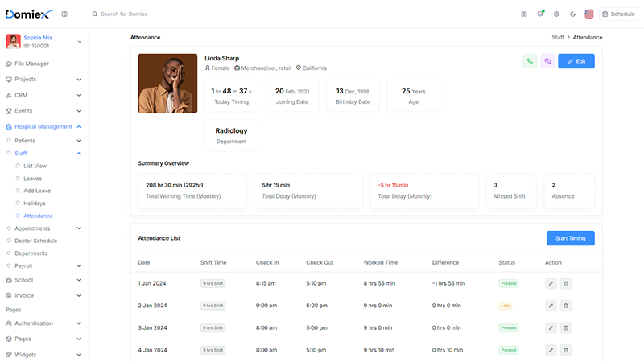Screen dimensions: 644x362
Task: Expand Sophia Mia profile dropdown
Action: point(79,42)
